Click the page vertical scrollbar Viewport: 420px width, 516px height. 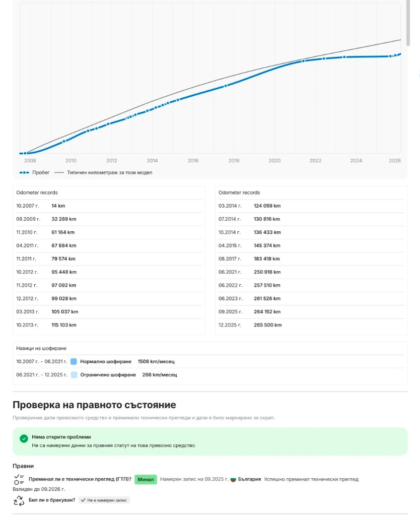(408, 23)
